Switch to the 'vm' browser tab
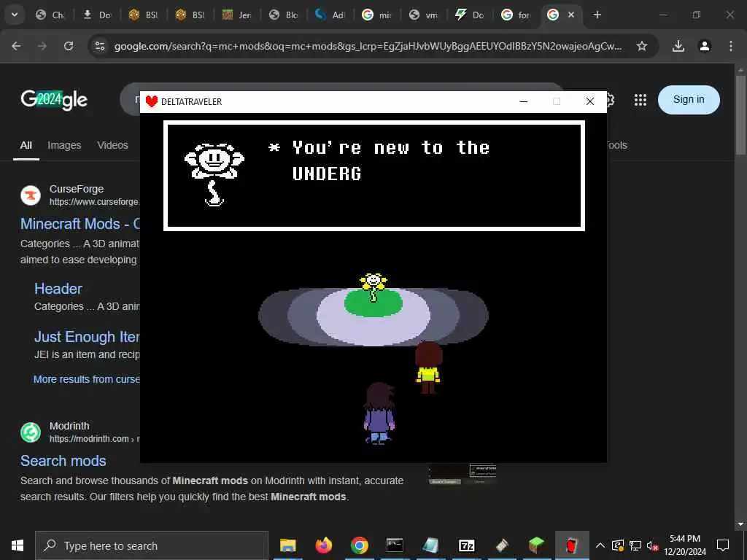 tap(424, 15)
